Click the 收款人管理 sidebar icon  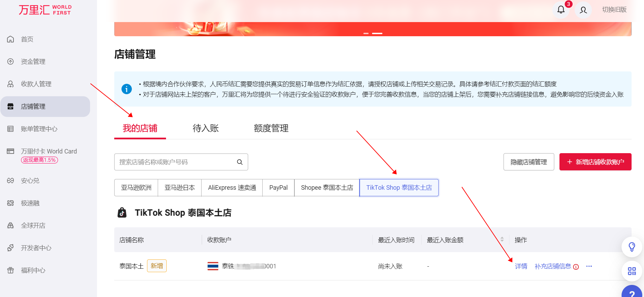(x=11, y=84)
